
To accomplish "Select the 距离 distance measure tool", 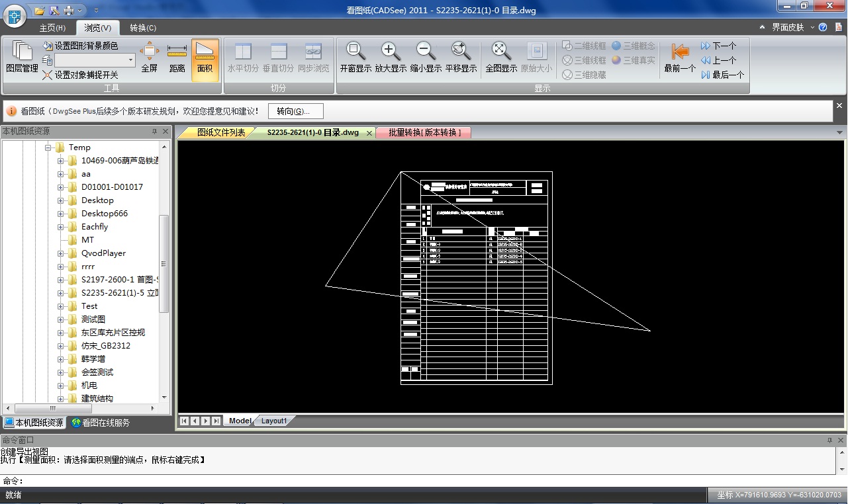I will tap(177, 58).
